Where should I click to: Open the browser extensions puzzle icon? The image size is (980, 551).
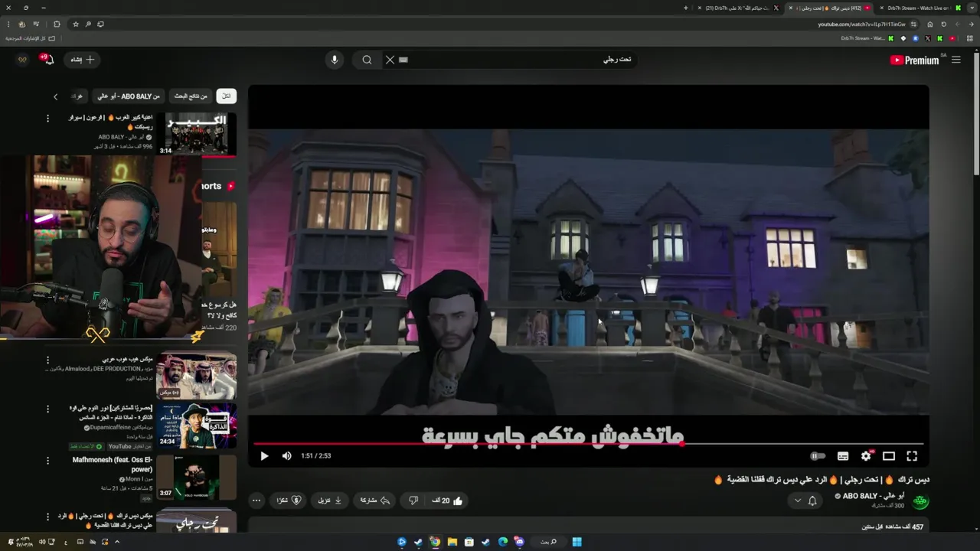coord(57,24)
